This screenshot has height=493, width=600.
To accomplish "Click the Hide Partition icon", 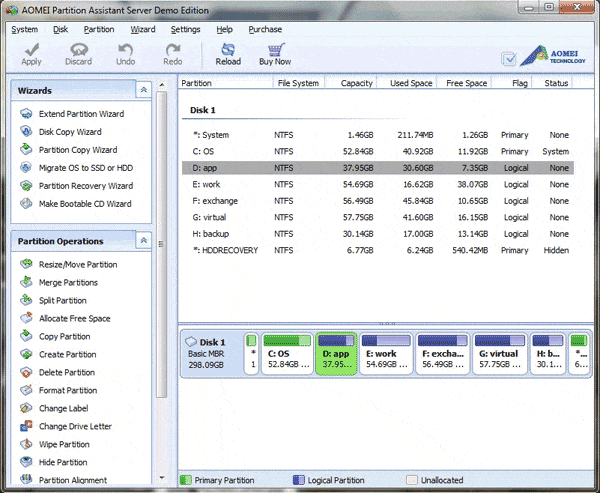I will point(26,462).
